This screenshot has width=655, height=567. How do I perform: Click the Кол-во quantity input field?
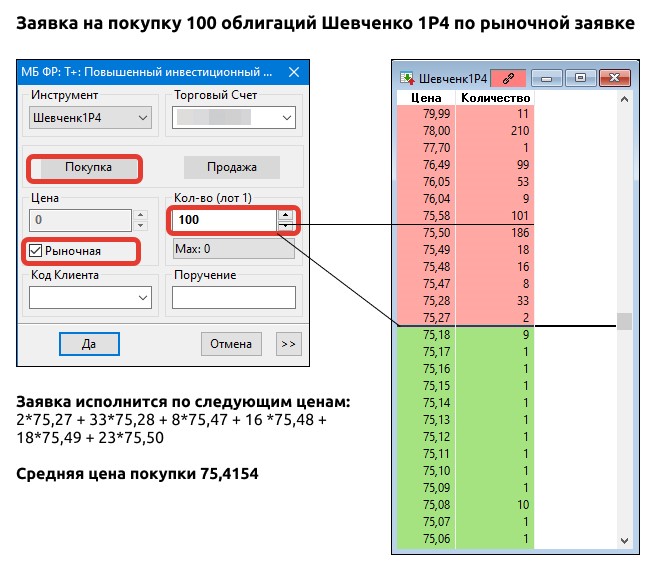point(222,219)
